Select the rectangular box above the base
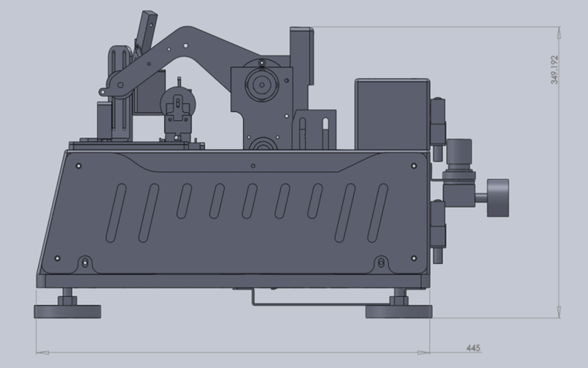This screenshot has width=588, height=368. (392, 113)
